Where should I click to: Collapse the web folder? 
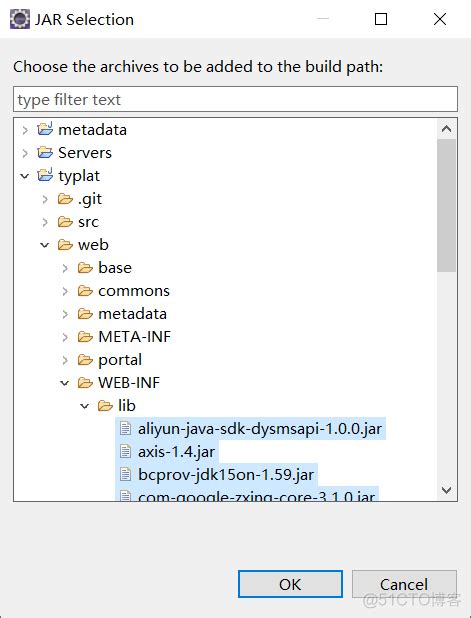[x=45, y=245]
